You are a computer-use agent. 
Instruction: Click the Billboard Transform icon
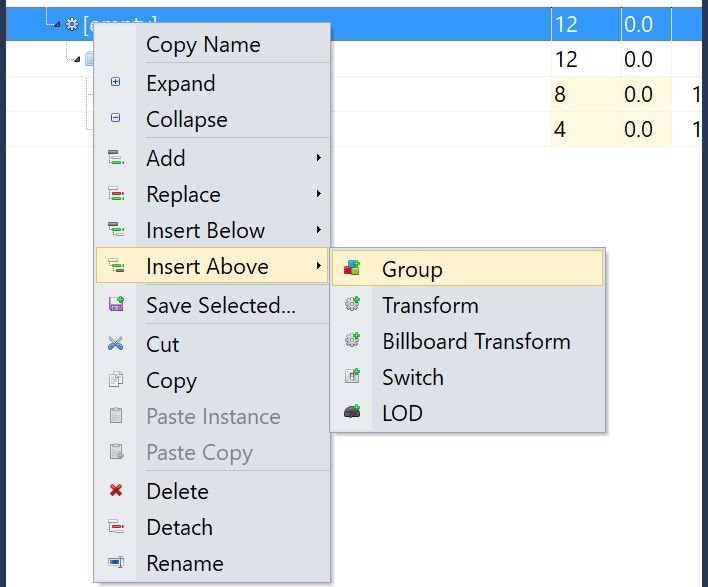coord(351,341)
